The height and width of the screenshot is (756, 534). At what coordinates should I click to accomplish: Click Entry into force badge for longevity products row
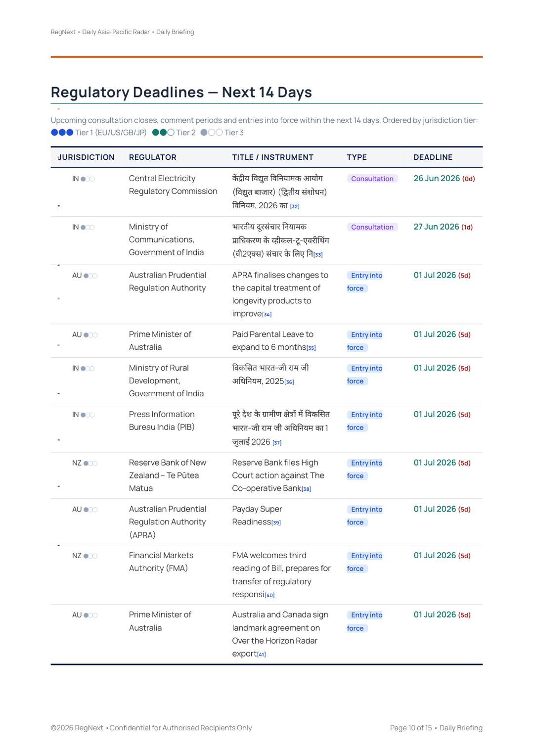coord(365,282)
